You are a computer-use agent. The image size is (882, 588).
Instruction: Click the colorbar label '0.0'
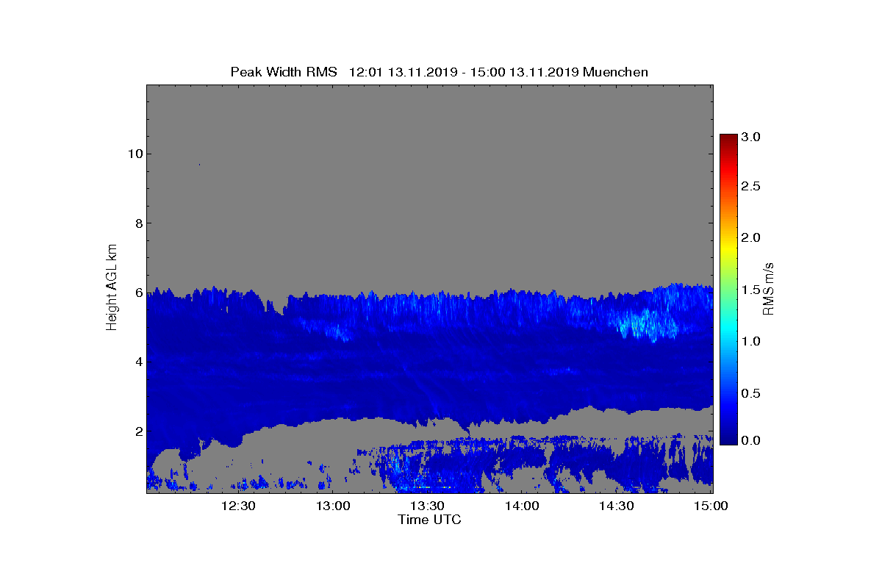(750, 440)
